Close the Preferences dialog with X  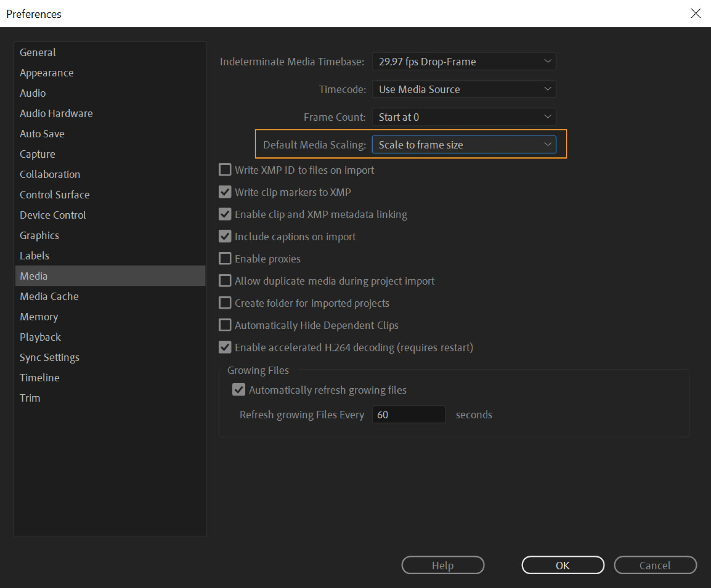click(x=695, y=13)
